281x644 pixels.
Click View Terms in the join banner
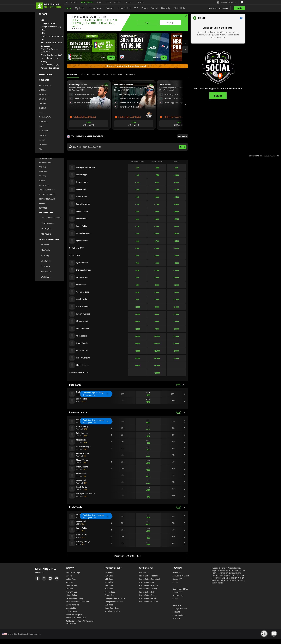tap(76, 29)
